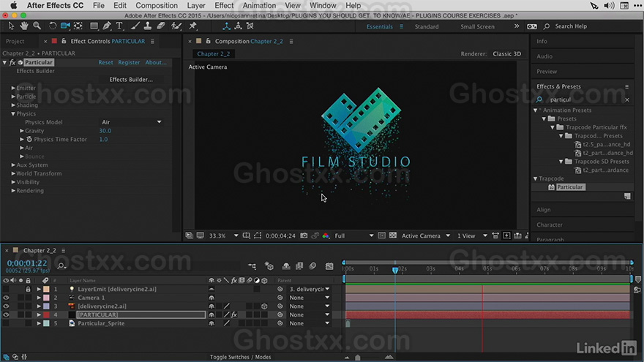Unlock the LayerEmit layer lock

coord(28,289)
